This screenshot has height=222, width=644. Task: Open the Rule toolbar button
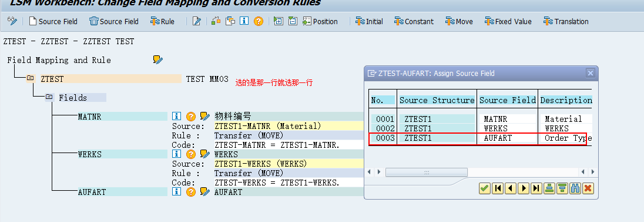pyautogui.click(x=162, y=21)
